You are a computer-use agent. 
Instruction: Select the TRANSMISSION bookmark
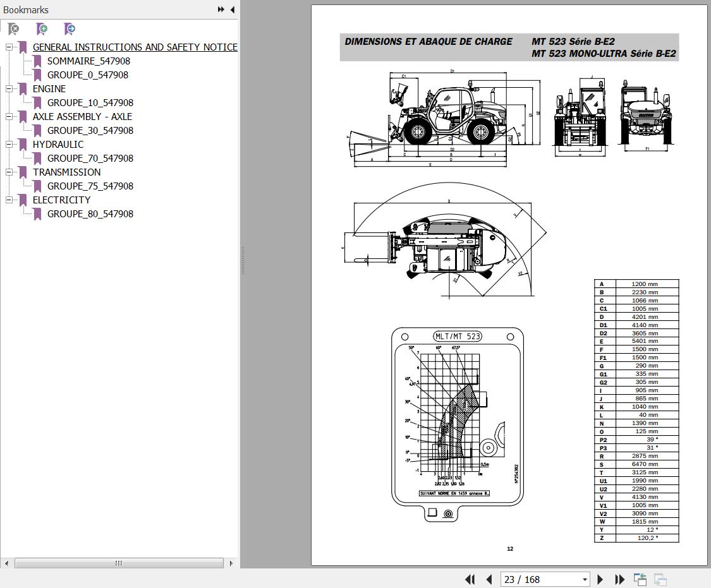pos(66,172)
